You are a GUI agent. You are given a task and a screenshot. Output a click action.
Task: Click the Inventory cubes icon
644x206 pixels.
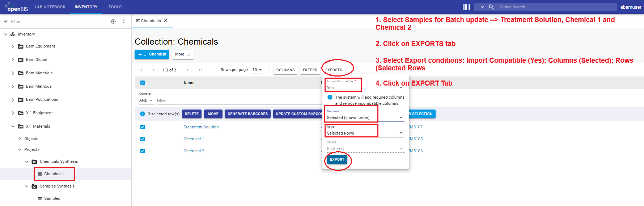(13, 34)
